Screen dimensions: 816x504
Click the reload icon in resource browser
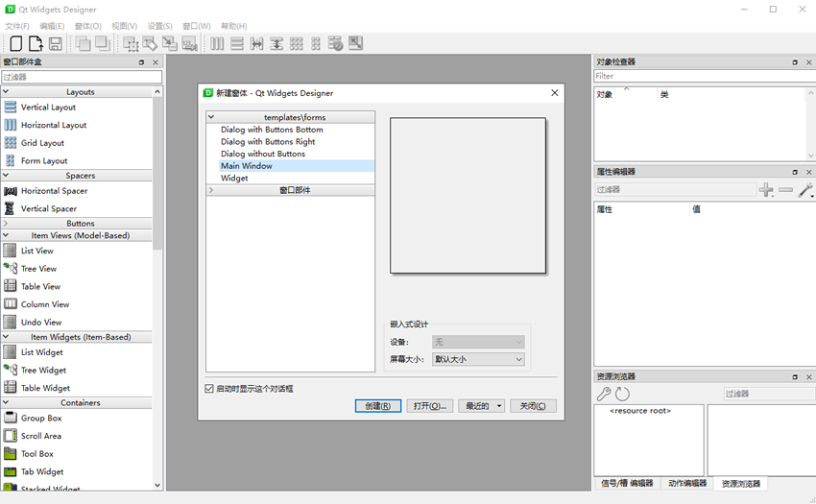click(622, 395)
